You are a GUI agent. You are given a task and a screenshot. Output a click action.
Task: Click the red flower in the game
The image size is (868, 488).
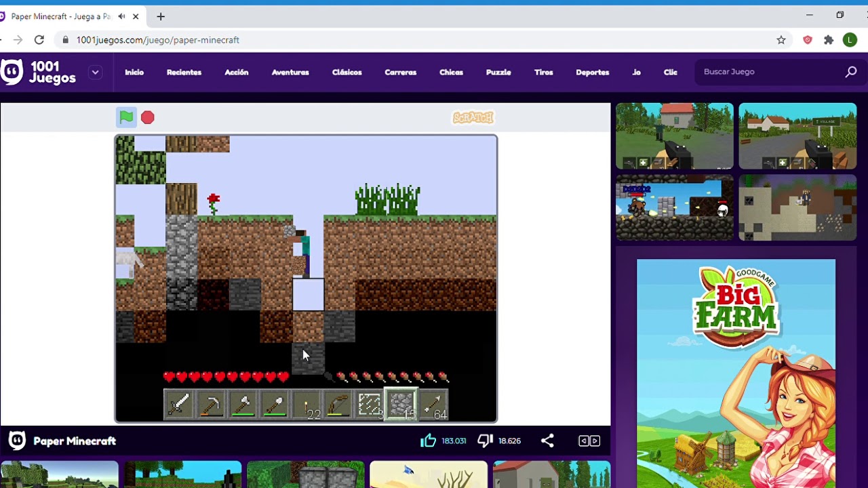tap(214, 203)
